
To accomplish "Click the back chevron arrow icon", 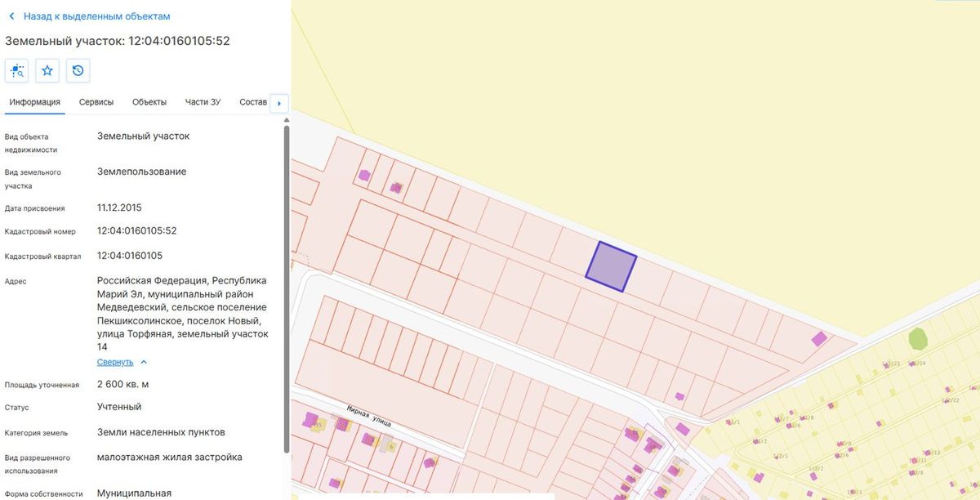I will tap(11, 16).
